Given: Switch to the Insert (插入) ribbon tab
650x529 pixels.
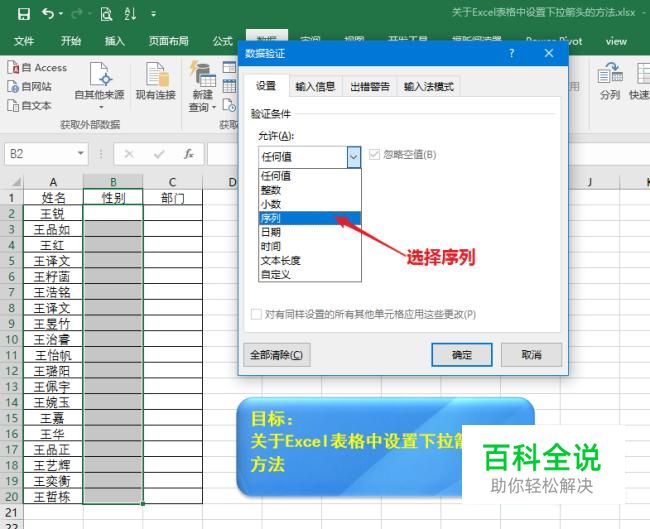Looking at the screenshot, I should point(114,41).
